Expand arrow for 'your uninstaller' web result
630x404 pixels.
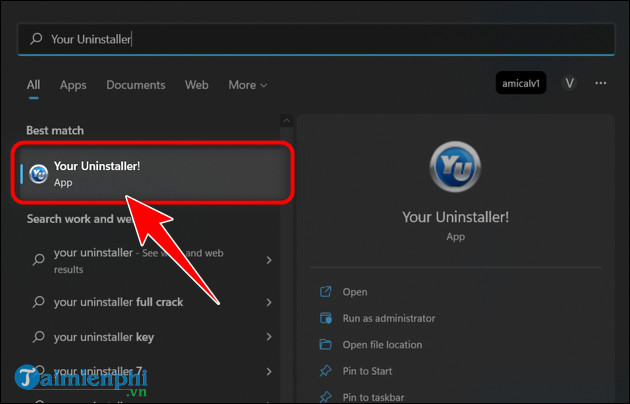pyautogui.click(x=269, y=260)
